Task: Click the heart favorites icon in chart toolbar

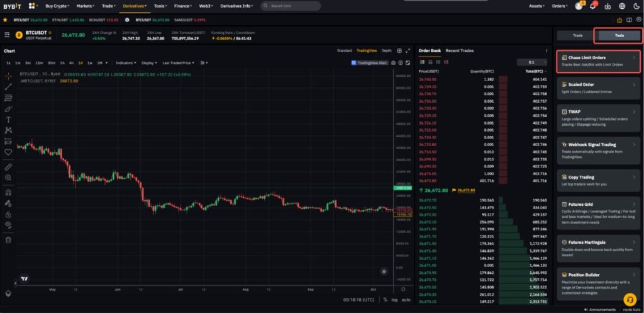Action: point(8,152)
